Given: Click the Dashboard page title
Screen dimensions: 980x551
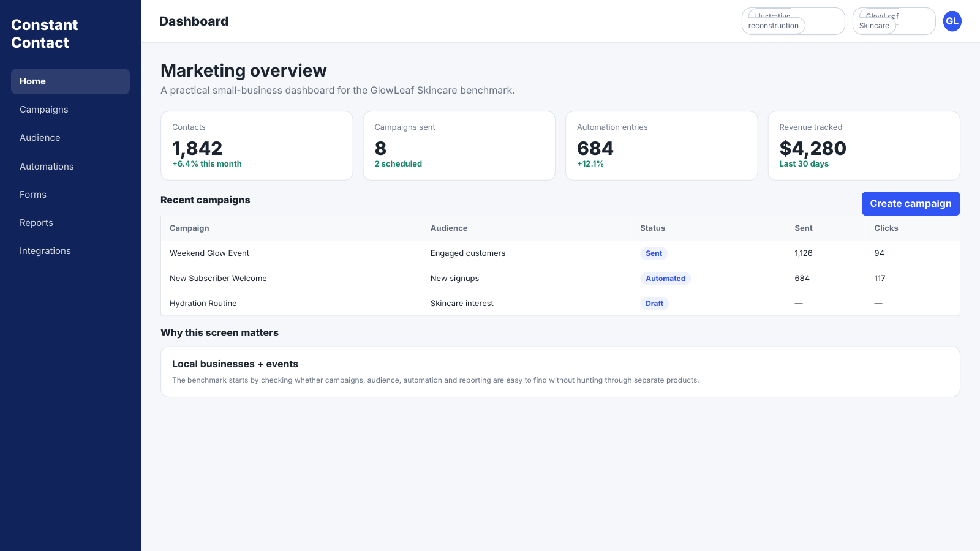Looking at the screenshot, I should pos(194,21).
